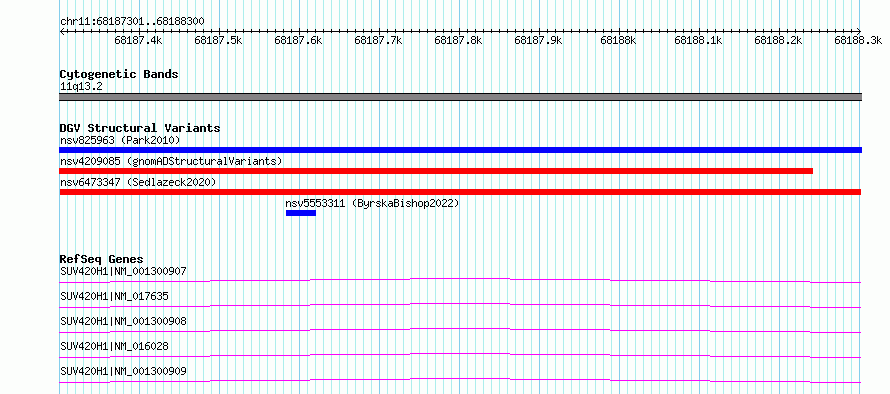Click the red nsv4209085 variant bar
Viewport: 890px width, 394px height.
pyautogui.click(x=436, y=171)
